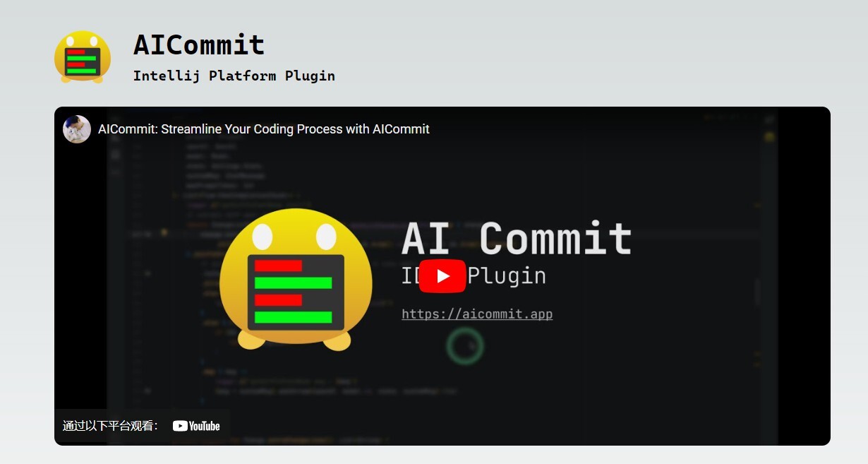
Task: Select the YouTube logo in the watch bar
Action: pos(196,425)
